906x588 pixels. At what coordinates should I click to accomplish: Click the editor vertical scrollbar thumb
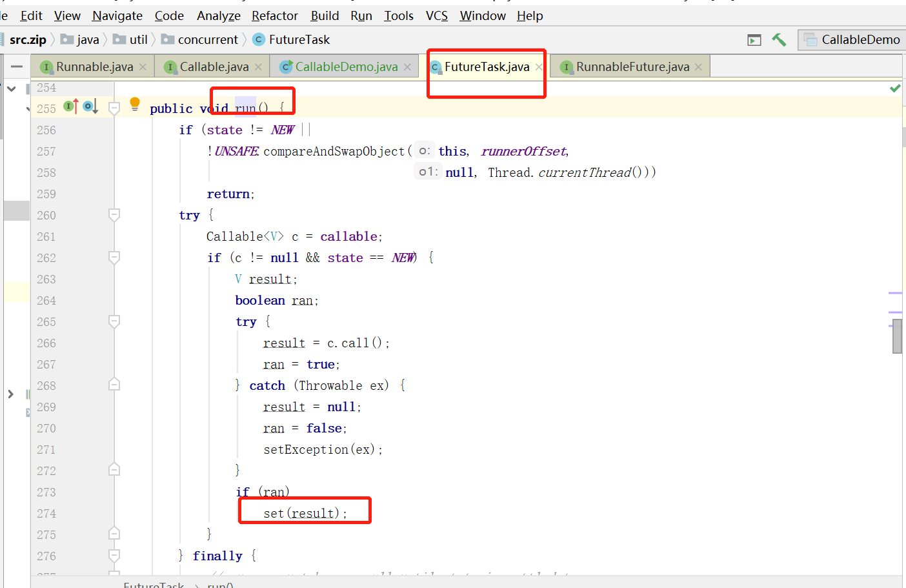pos(897,336)
